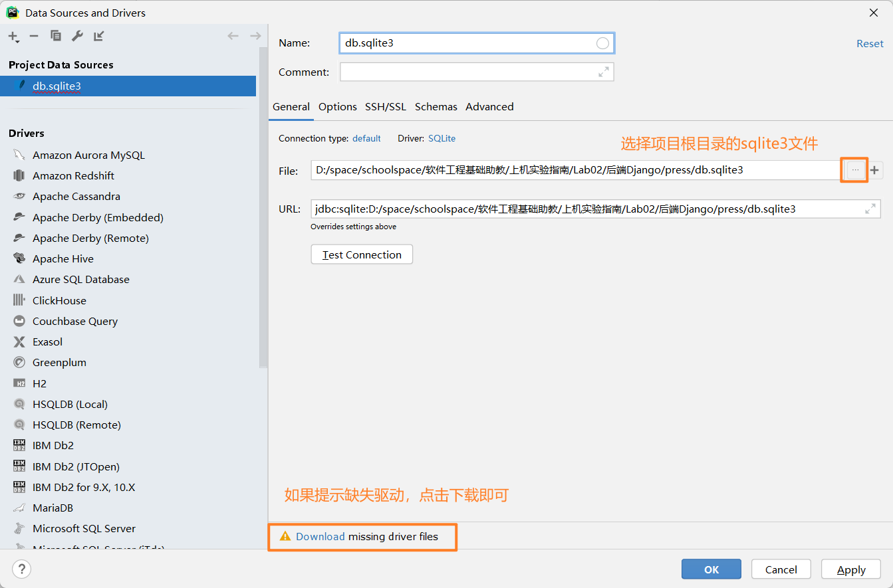Close the Data Sources and Drivers dialog
This screenshot has width=893, height=588.
(873, 13)
